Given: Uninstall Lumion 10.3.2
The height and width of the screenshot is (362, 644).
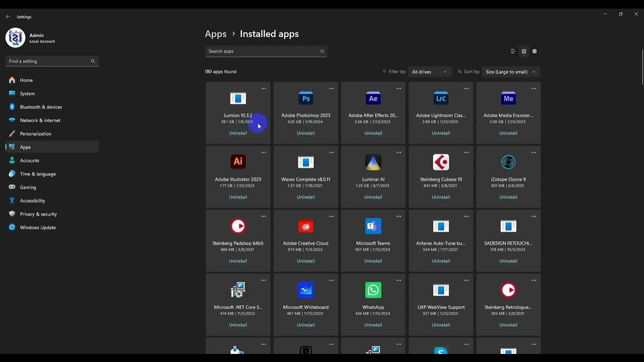Looking at the screenshot, I should click(238, 133).
